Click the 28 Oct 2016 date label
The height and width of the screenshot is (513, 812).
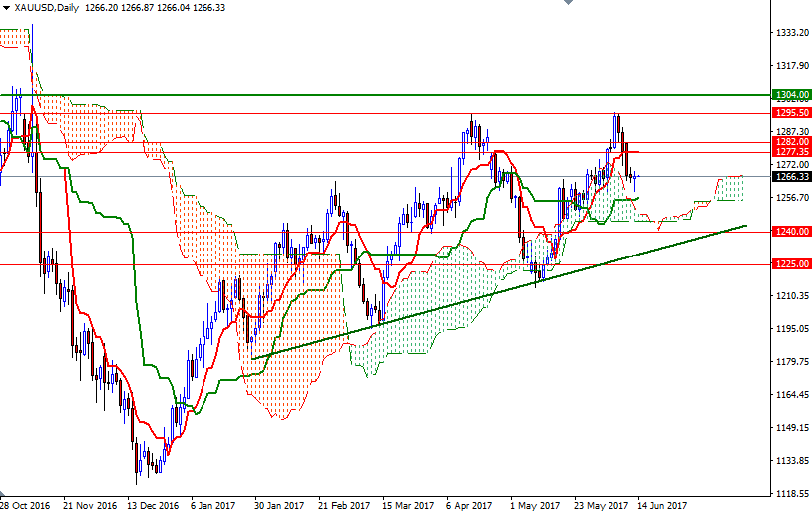tap(24, 505)
